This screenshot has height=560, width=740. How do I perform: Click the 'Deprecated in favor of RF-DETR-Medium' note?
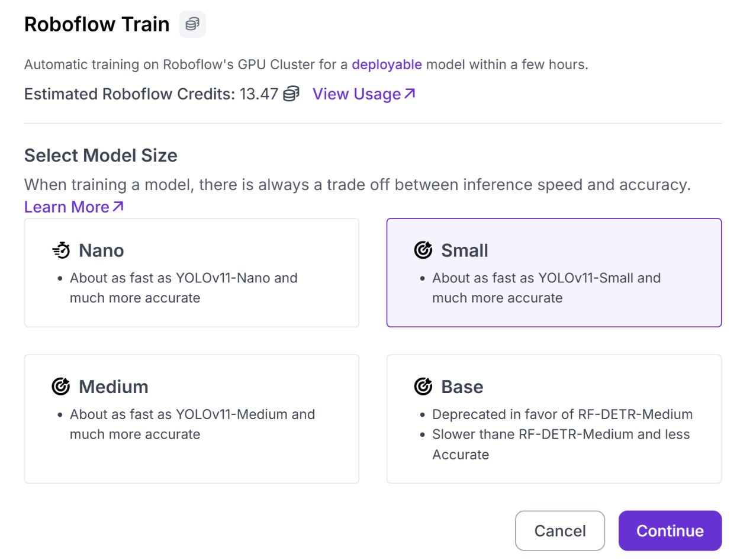coord(562,414)
